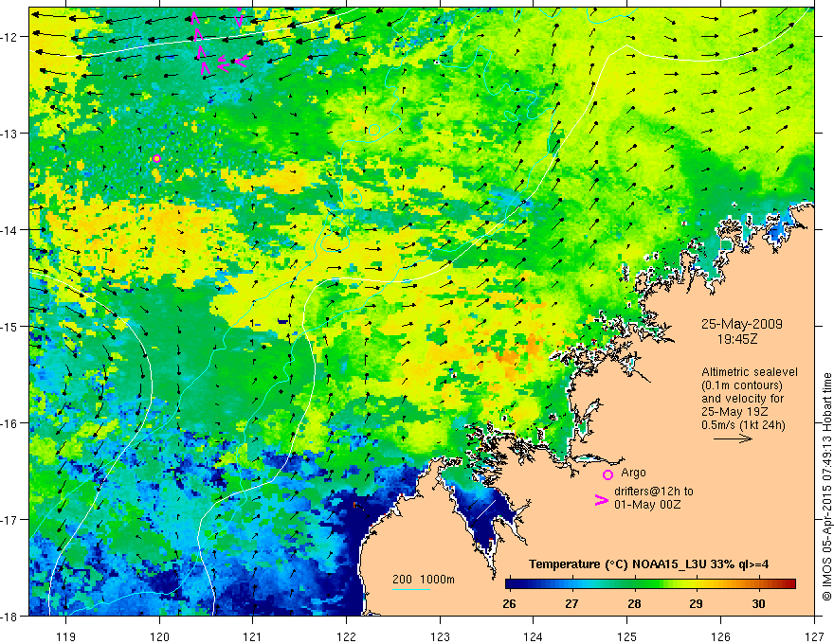Click the 'Argo' legend label

(x=633, y=473)
